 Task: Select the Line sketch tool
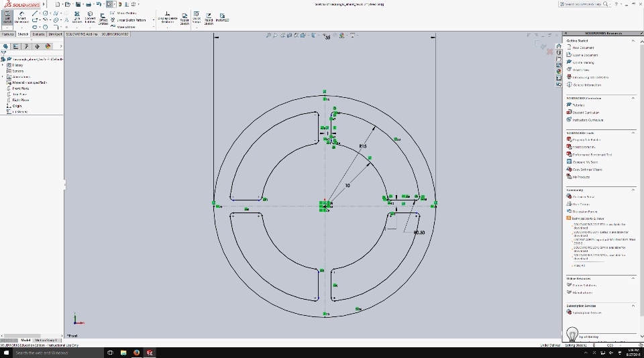34,13
